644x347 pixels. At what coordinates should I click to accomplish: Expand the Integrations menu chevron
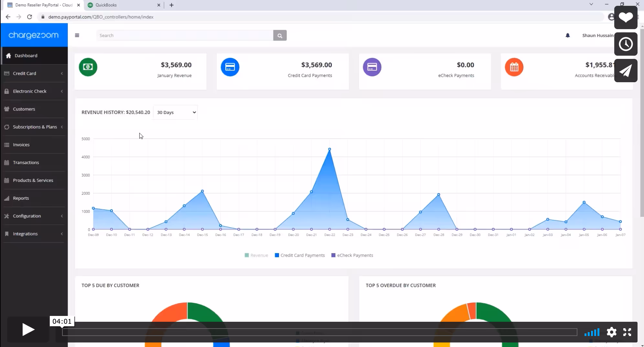click(62, 234)
